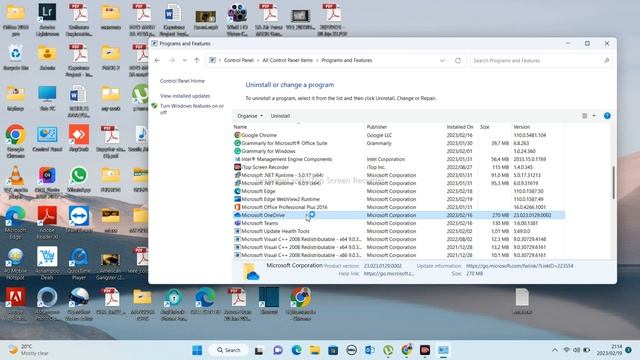Select Intel Management Engine Components row
The height and width of the screenshot is (360, 640).
click(399, 159)
